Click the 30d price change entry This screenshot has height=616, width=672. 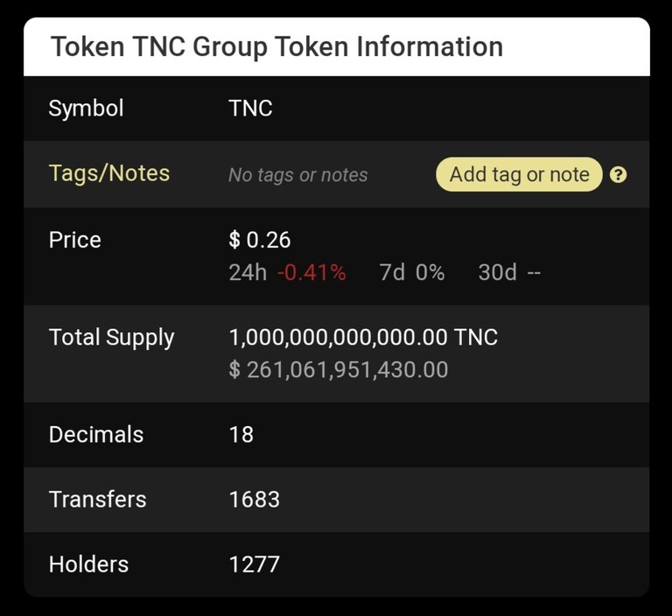[509, 273]
